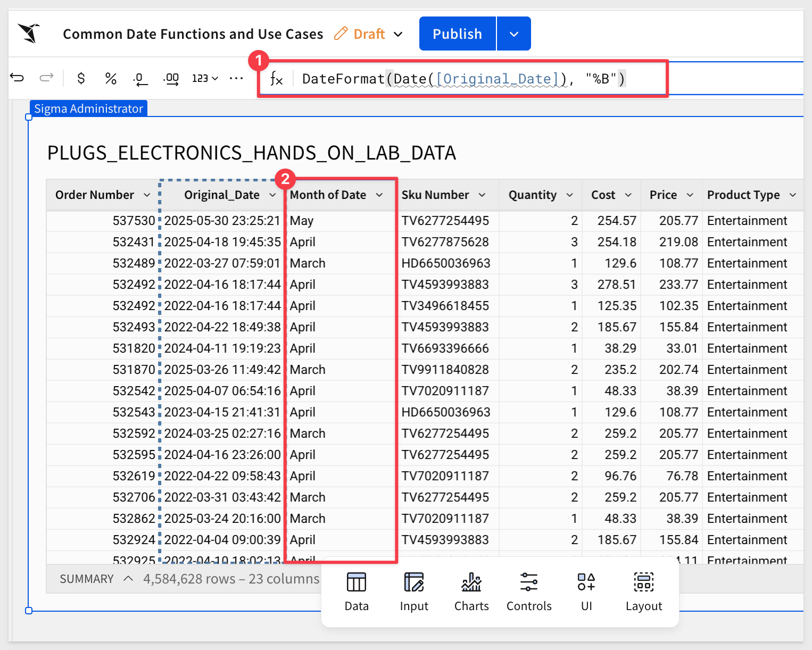Click into the DateFormat formula bar

pyautogui.click(x=463, y=79)
